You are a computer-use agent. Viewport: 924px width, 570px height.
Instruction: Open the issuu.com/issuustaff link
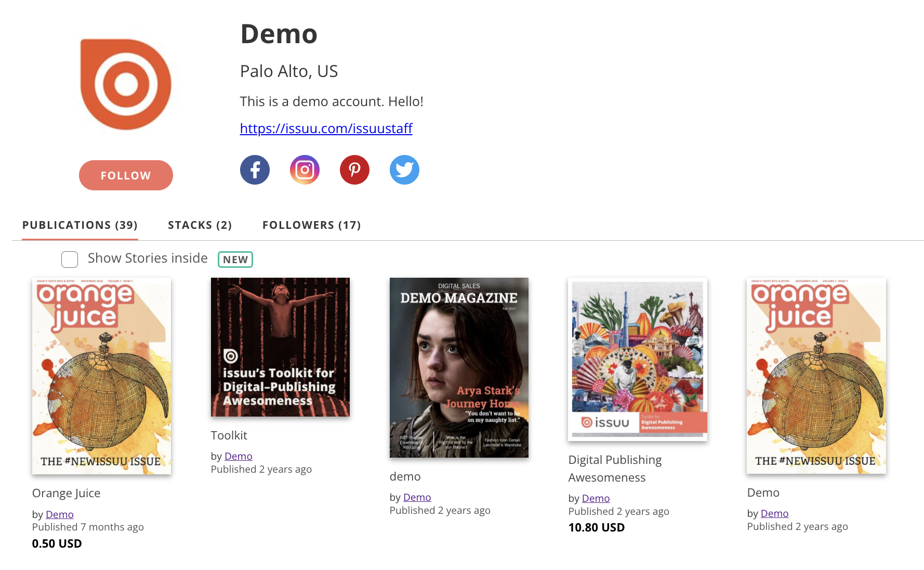click(326, 128)
